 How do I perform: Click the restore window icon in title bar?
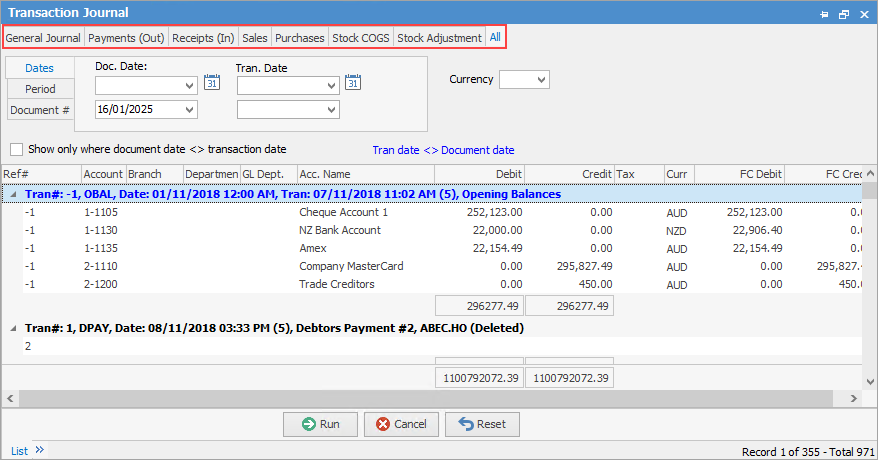tap(844, 14)
